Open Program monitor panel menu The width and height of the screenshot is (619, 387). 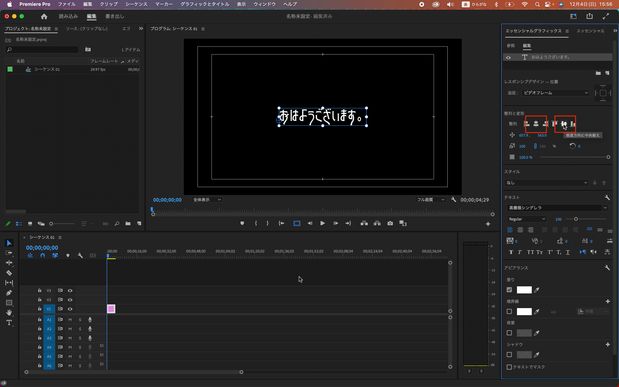coord(203,29)
